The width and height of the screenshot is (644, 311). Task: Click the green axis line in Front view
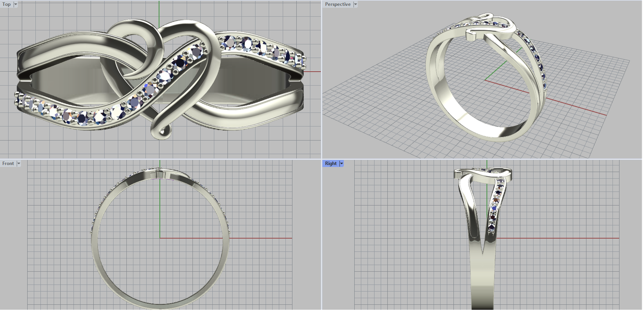click(160, 209)
